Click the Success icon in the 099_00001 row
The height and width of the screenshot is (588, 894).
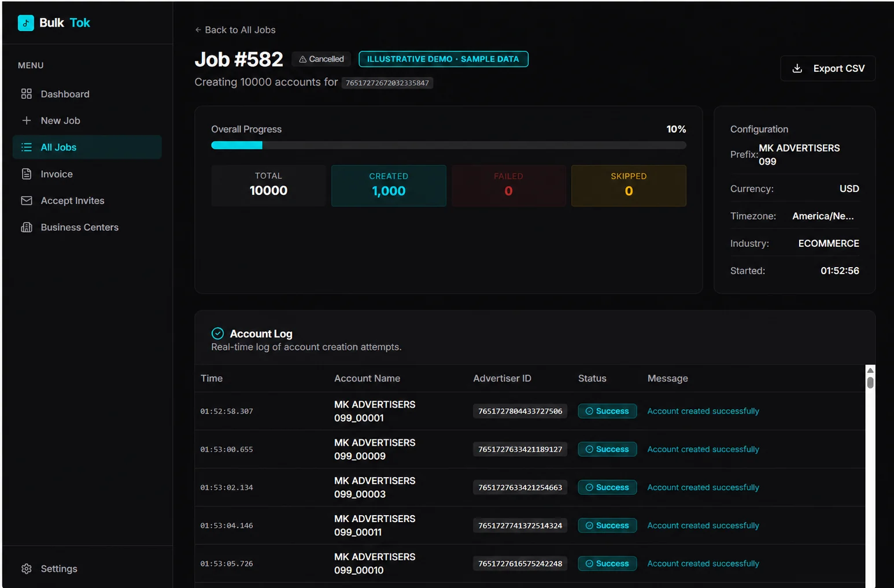(589, 411)
